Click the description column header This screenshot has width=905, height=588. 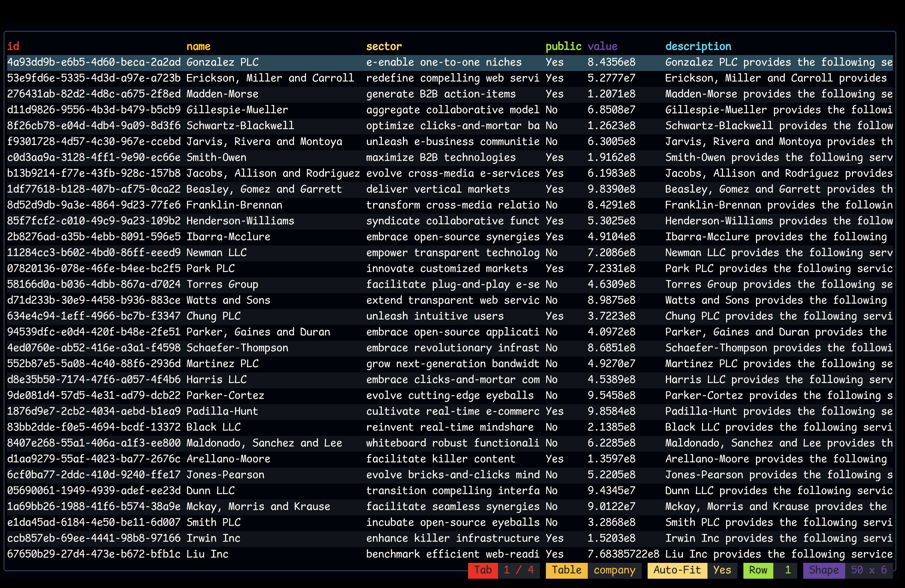(x=698, y=46)
